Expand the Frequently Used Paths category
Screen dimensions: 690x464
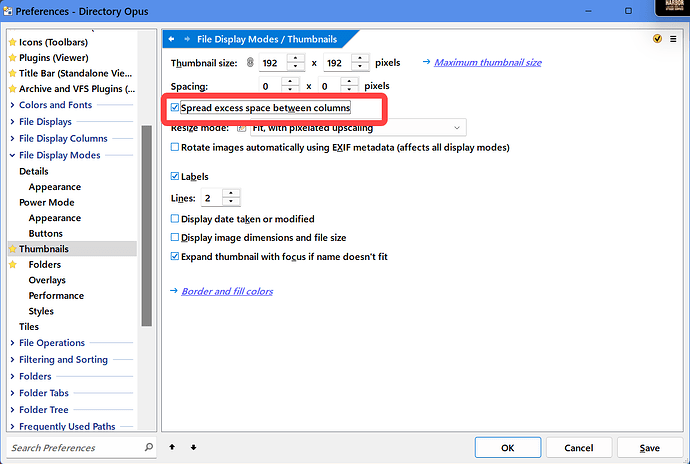tap(12, 426)
